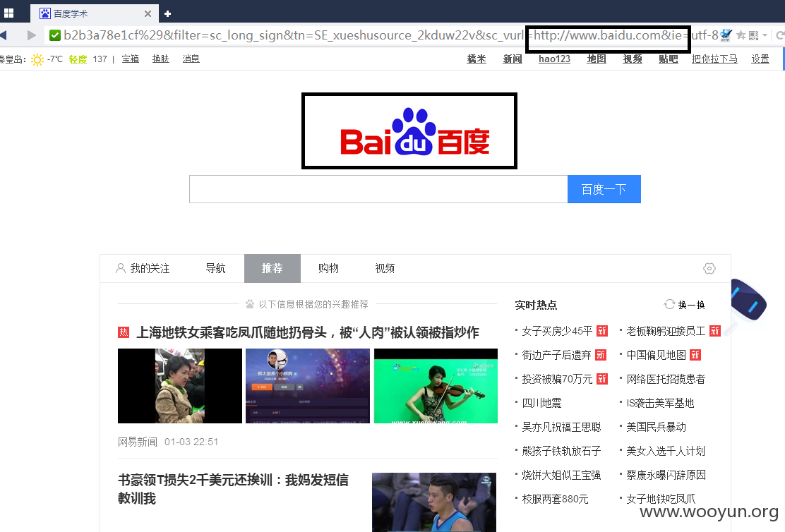Switch to the 推荐 tab

pyautogui.click(x=272, y=268)
